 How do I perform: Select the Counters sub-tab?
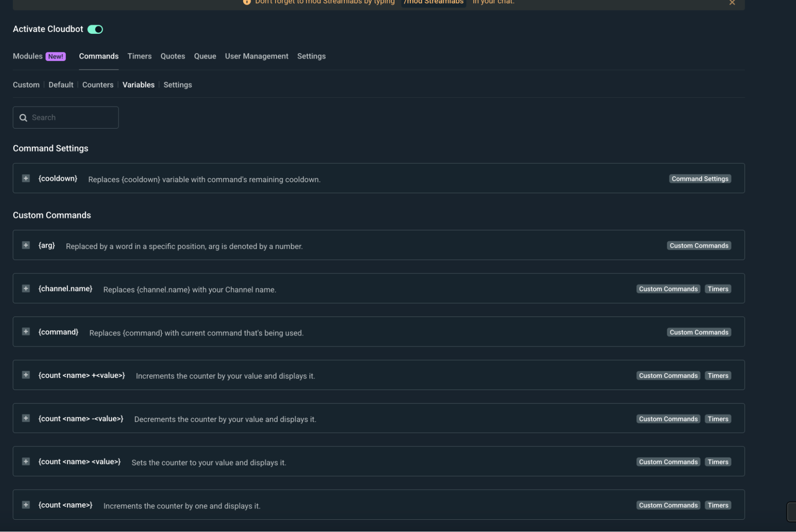(98, 84)
